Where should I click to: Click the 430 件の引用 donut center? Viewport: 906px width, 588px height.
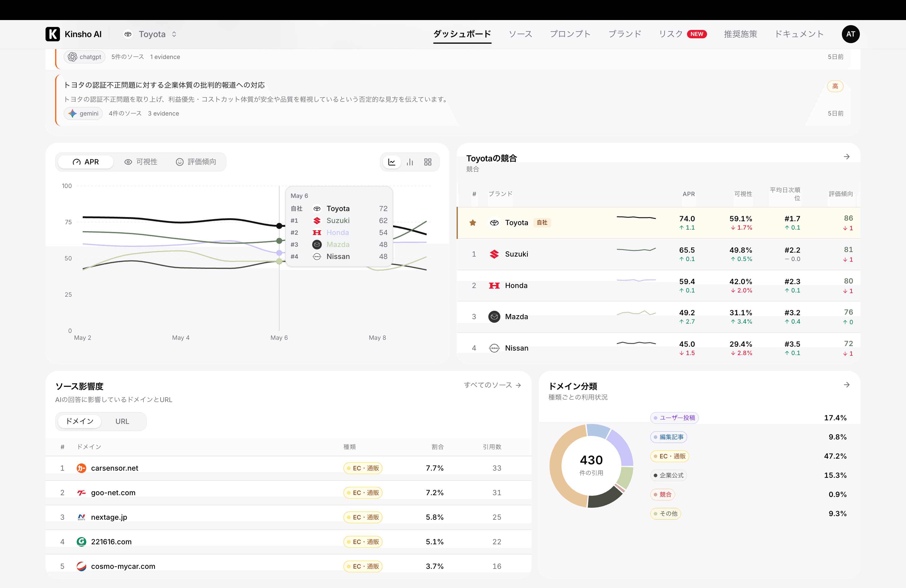591,465
